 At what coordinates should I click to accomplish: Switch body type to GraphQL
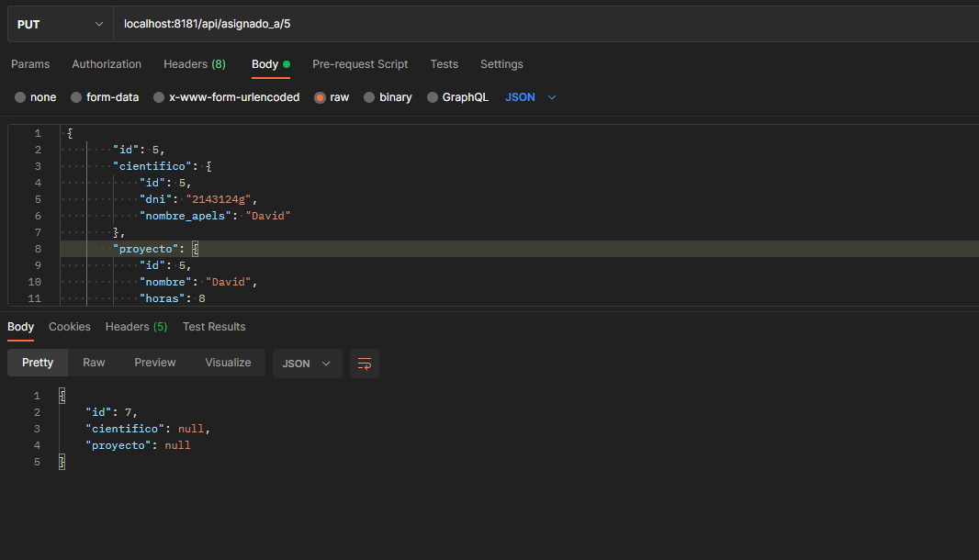click(x=457, y=96)
